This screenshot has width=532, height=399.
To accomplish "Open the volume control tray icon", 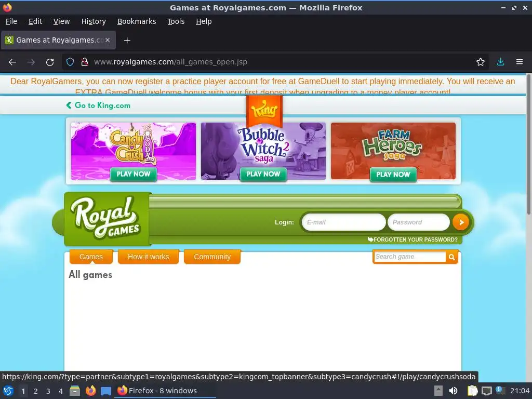I will point(453,391).
